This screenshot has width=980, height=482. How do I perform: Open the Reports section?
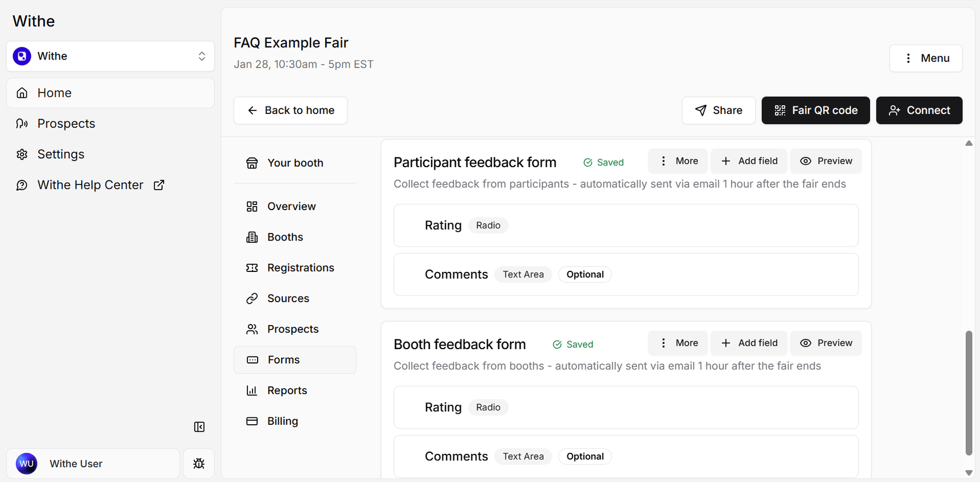(x=295, y=390)
